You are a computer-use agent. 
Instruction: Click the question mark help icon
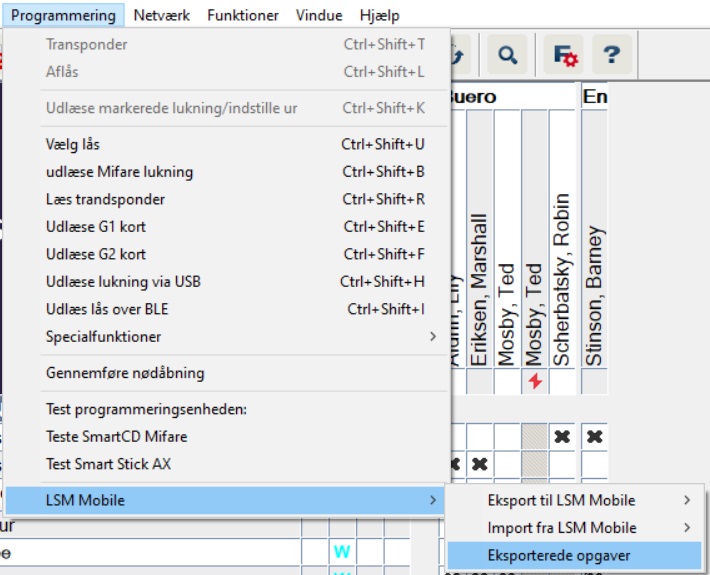coord(611,56)
